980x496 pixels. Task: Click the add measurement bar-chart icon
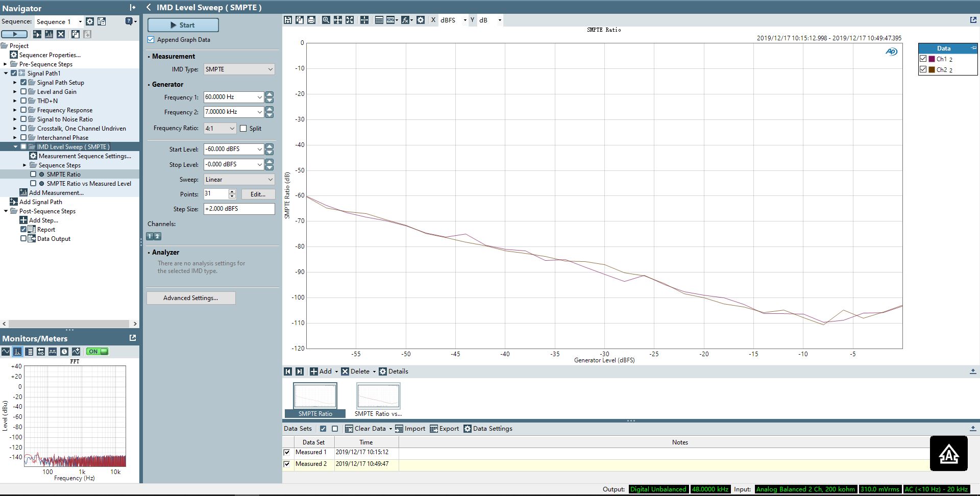[49, 34]
